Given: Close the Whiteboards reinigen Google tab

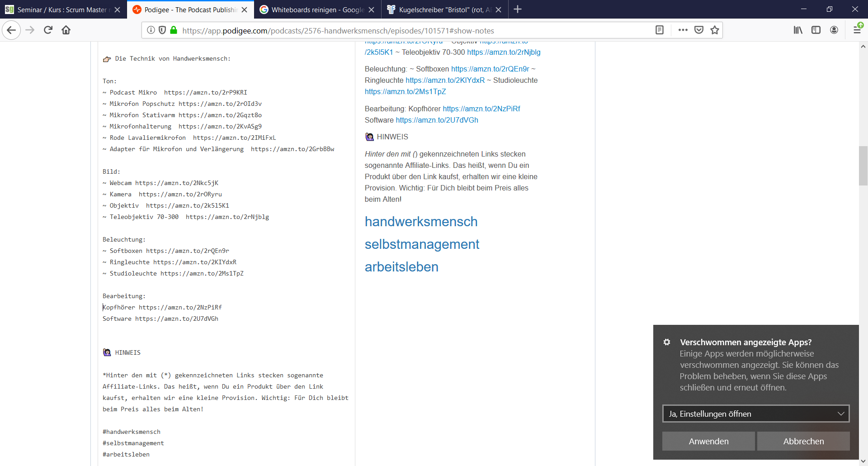Looking at the screenshot, I should pyautogui.click(x=372, y=10).
